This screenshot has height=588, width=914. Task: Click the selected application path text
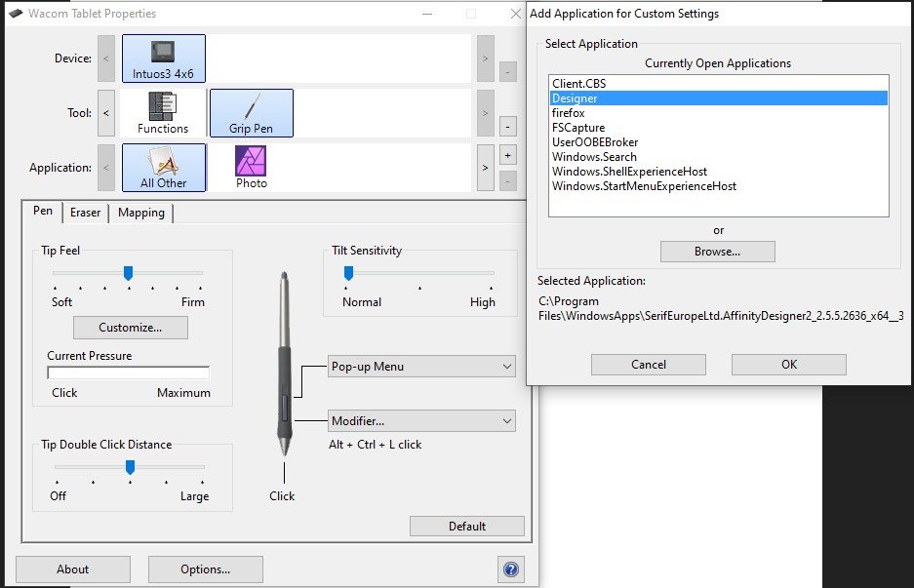721,309
